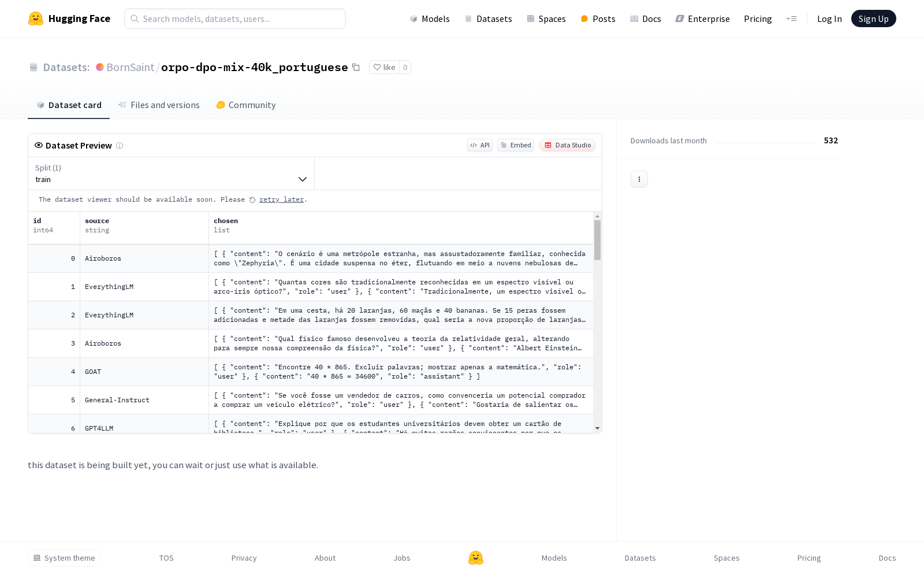Open Models in the top navigation
The image size is (924, 578).
click(430, 18)
